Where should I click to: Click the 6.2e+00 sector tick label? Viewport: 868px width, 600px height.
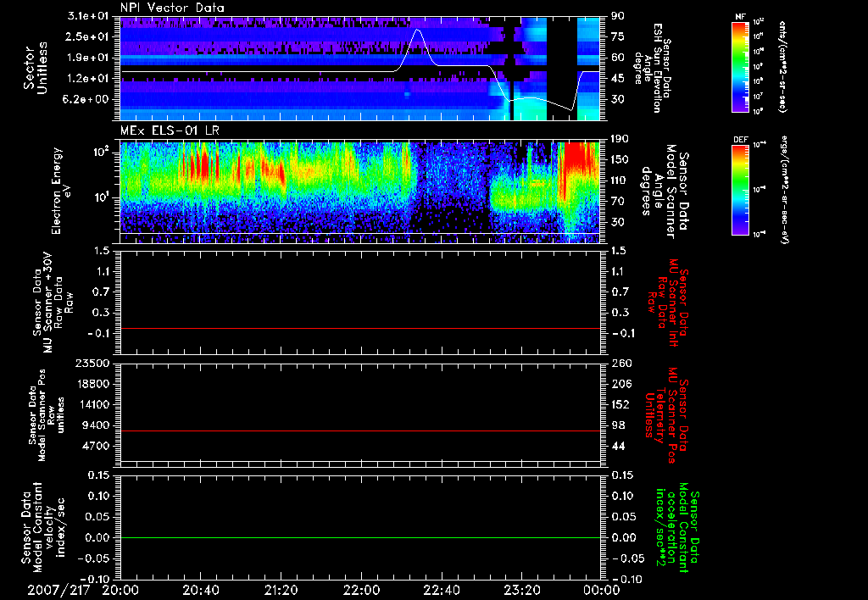(87, 99)
